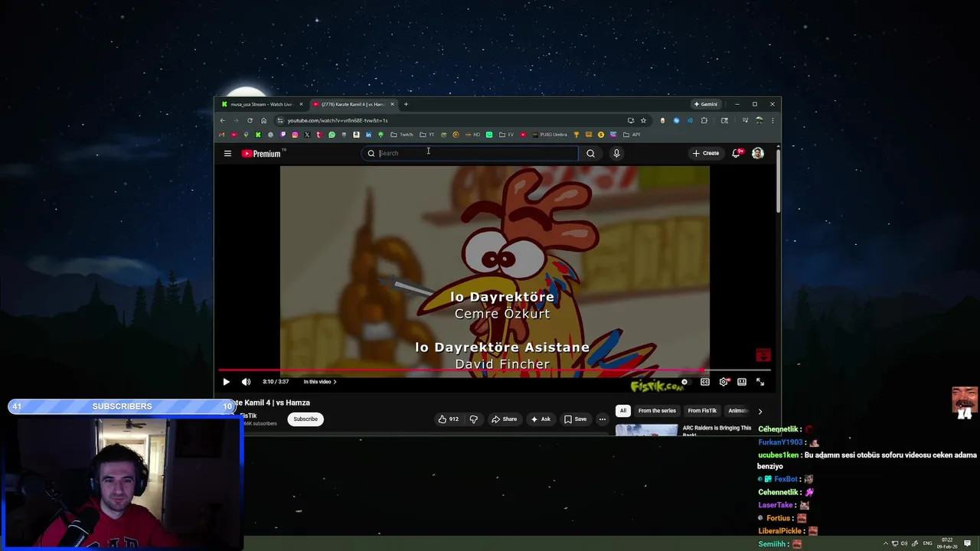Image resolution: width=980 pixels, height=551 pixels.
Task: Open Chrome extensions puzzle icon
Action: (704, 120)
